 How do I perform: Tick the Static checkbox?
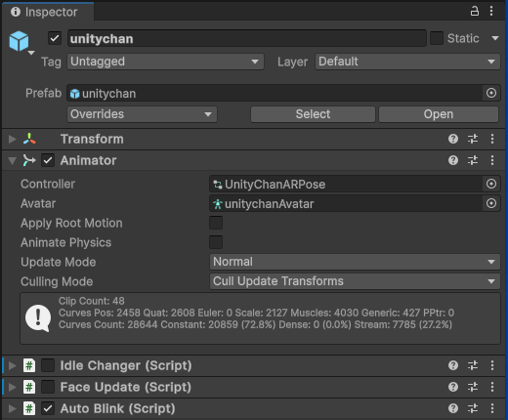click(x=437, y=38)
